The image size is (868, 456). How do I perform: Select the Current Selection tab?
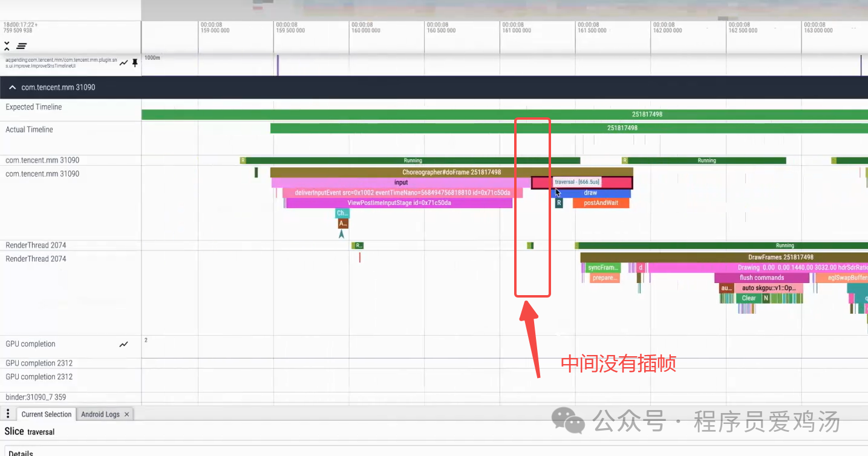(x=46, y=414)
